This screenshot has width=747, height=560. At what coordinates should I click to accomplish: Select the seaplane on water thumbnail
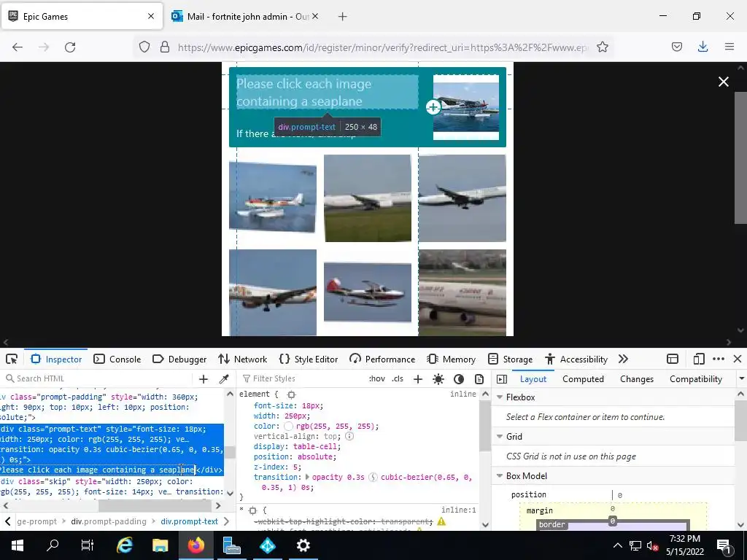point(273,197)
